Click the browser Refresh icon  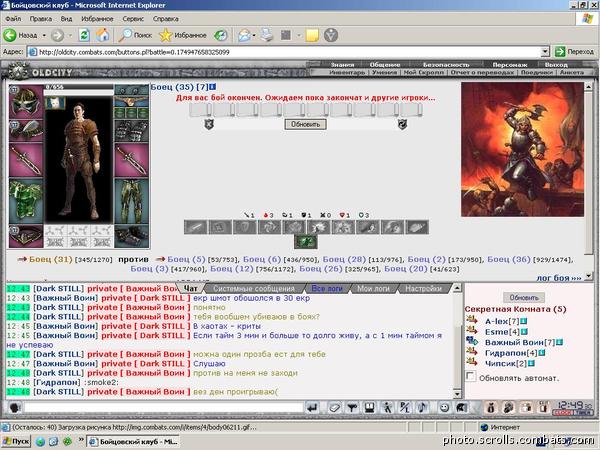tap(84, 35)
